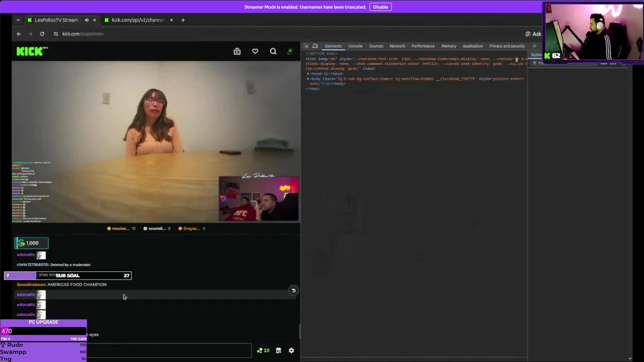Disable Streamer Mode in the top banner

point(380,7)
